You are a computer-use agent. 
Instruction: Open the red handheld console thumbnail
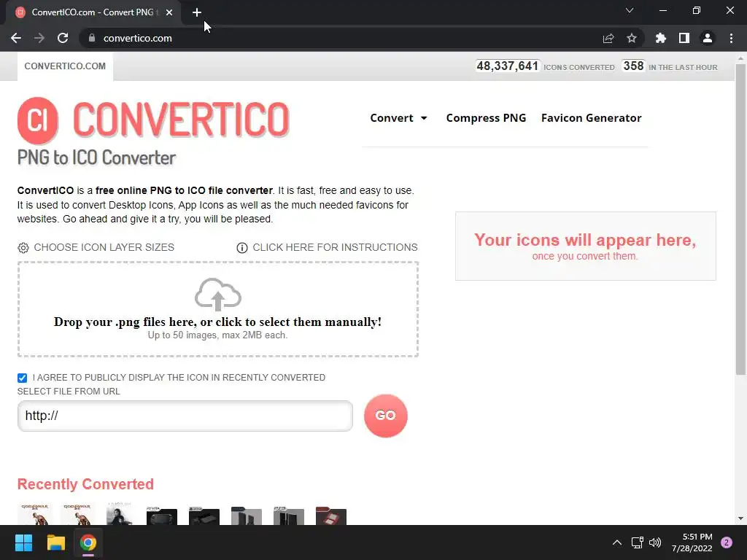[331, 516]
